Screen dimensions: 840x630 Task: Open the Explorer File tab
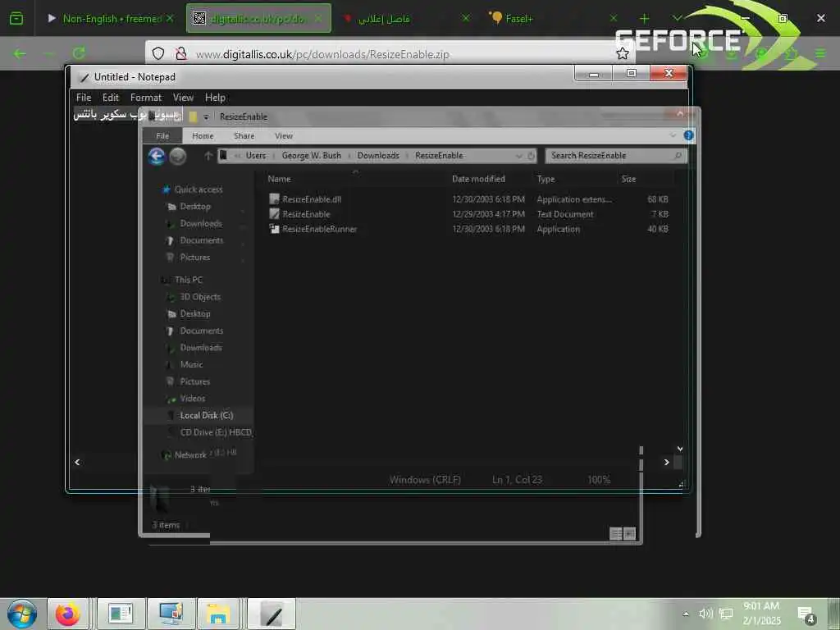[162, 135]
